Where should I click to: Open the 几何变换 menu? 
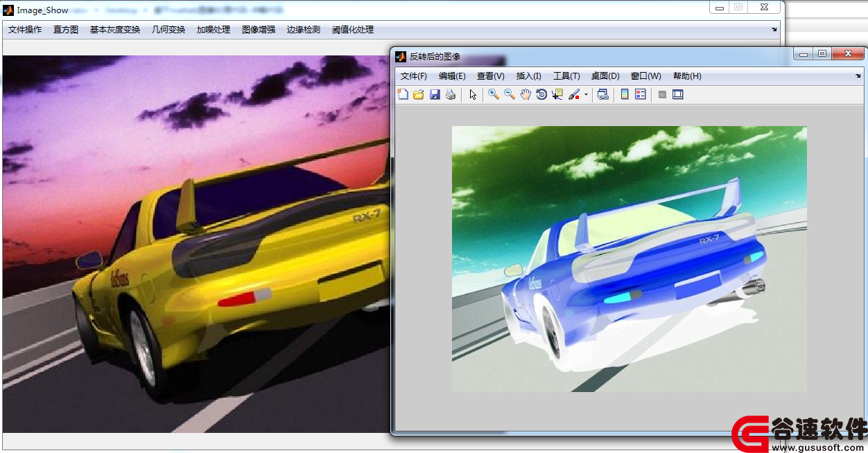click(x=168, y=30)
